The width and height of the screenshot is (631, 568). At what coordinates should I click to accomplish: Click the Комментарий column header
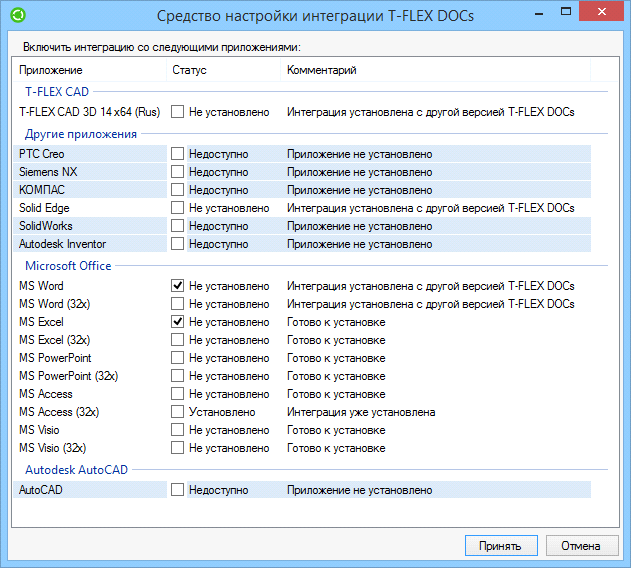pos(435,71)
